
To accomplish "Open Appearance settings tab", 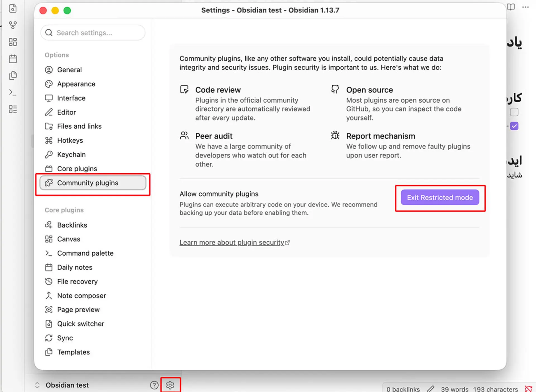I will pos(93,84).
